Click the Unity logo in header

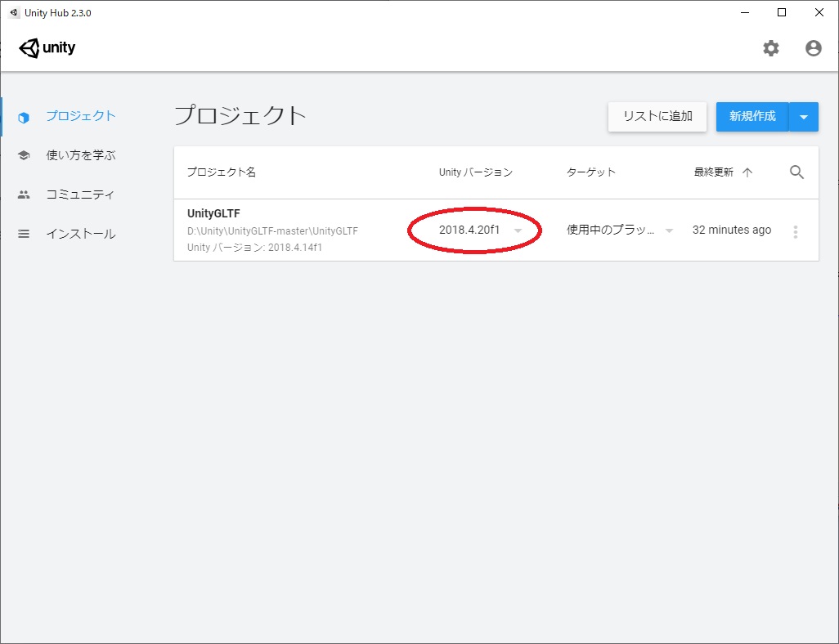47,48
